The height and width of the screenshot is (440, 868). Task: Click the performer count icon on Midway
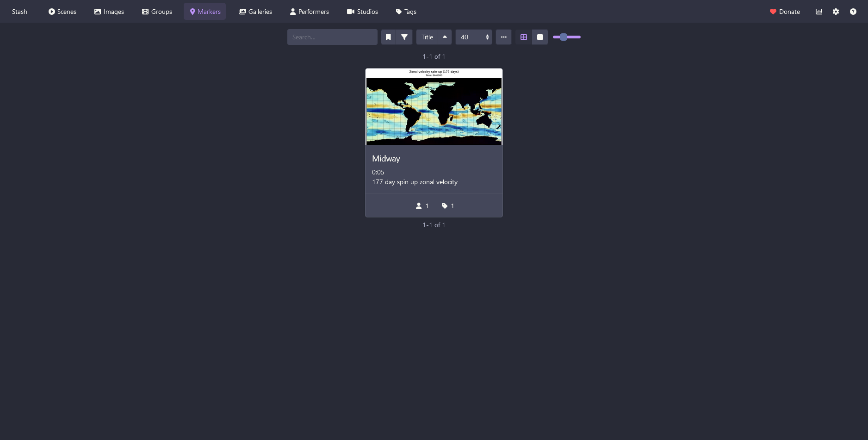[419, 206]
